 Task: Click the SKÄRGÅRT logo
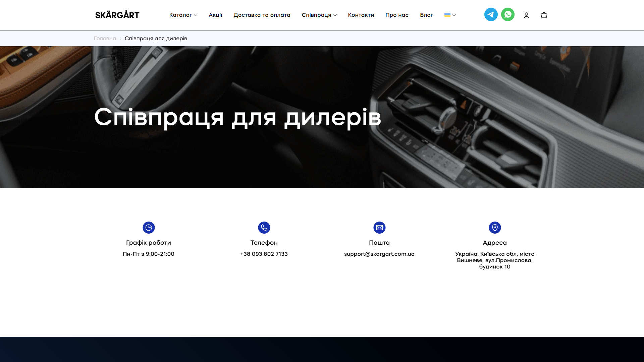click(x=117, y=15)
